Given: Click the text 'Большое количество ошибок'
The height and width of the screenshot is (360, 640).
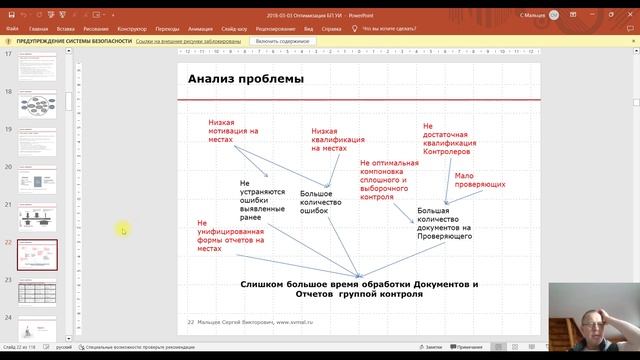Looking at the screenshot, I should point(320,202).
